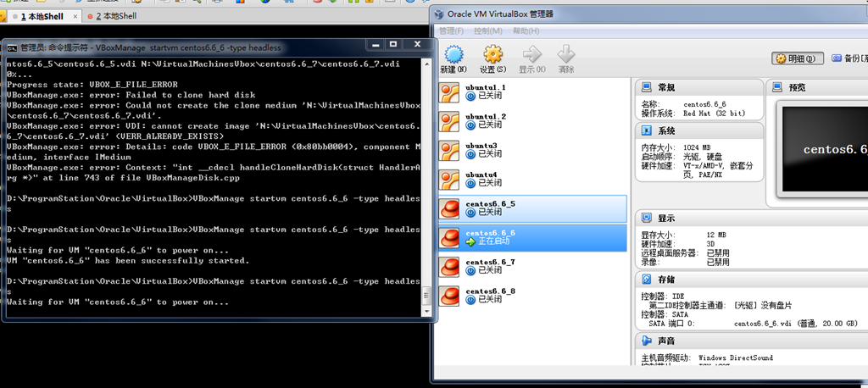The image size is (868, 388).
Task: Click the 备份 snapshots button
Action: pos(849,58)
